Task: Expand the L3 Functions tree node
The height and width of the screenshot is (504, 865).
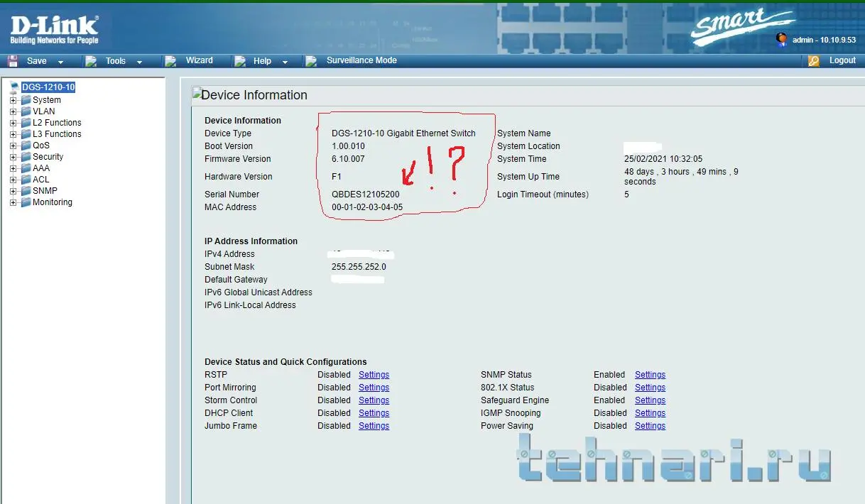Action: pyautogui.click(x=13, y=134)
